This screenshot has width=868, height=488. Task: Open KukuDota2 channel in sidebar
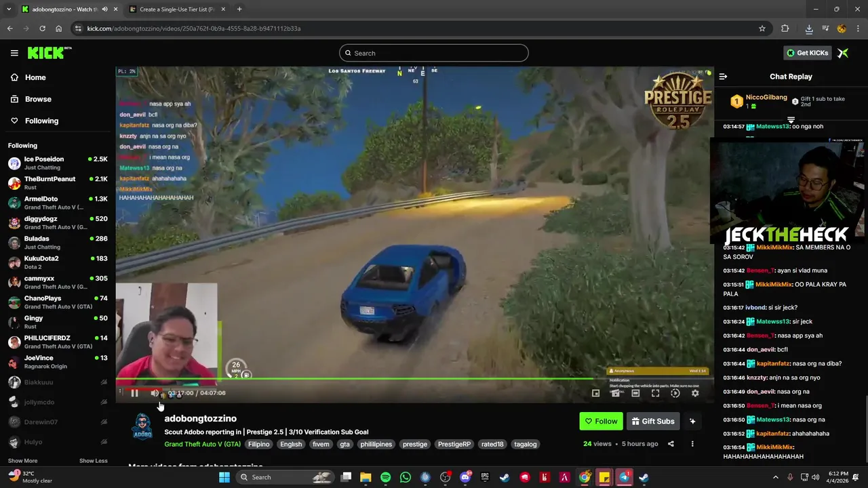coord(58,262)
